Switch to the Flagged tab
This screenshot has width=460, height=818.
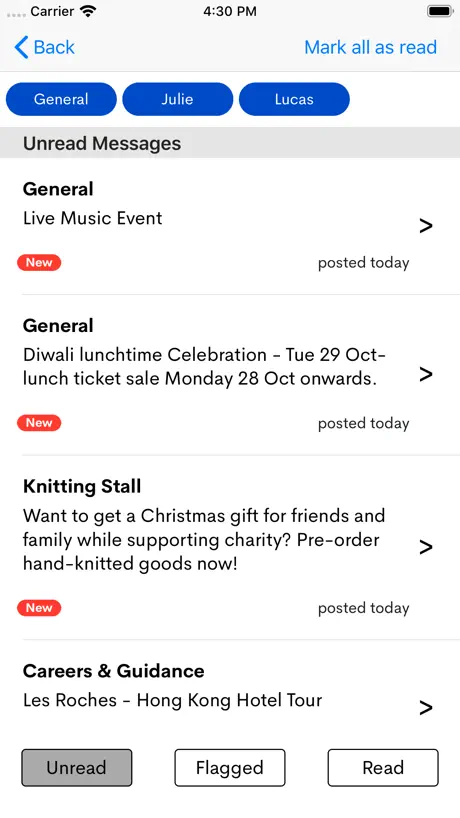(x=230, y=768)
